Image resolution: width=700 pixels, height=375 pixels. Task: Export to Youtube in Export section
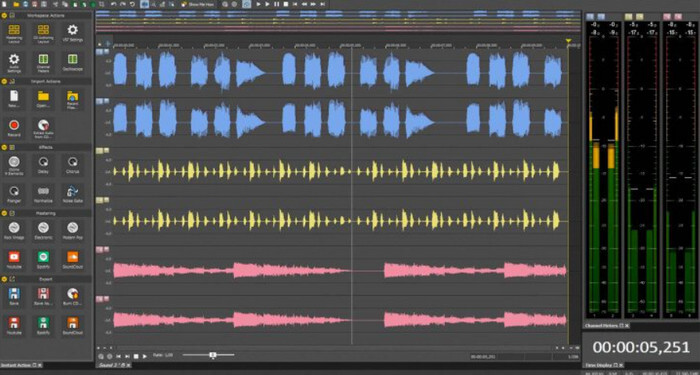[x=14, y=325]
